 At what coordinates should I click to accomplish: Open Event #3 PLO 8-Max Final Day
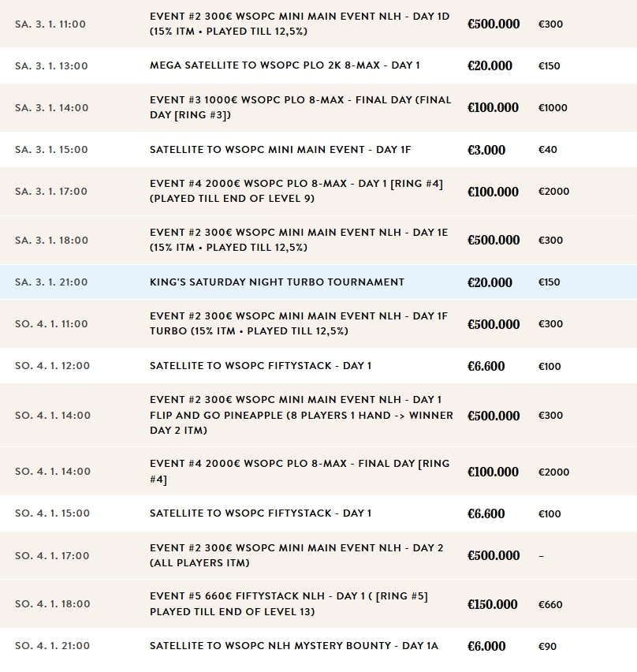tap(300, 107)
